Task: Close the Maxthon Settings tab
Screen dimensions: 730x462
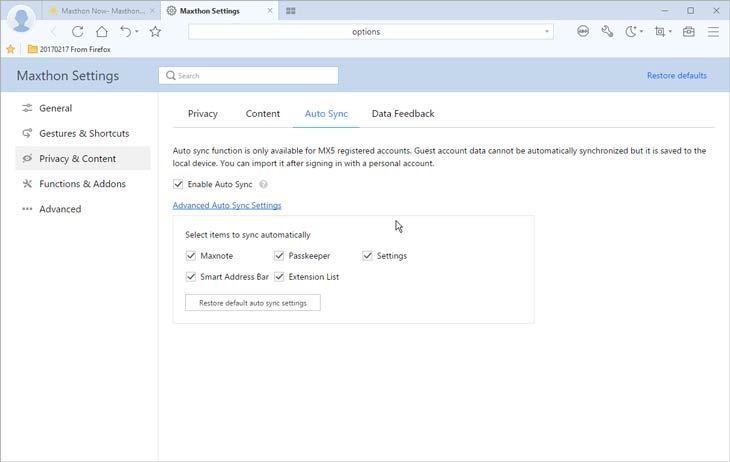Action: (270, 11)
